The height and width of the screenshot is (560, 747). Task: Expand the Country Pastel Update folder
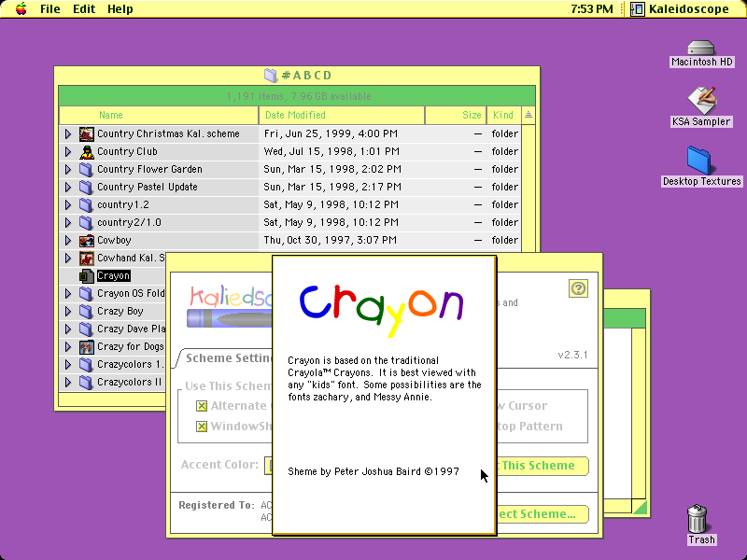pos(68,187)
